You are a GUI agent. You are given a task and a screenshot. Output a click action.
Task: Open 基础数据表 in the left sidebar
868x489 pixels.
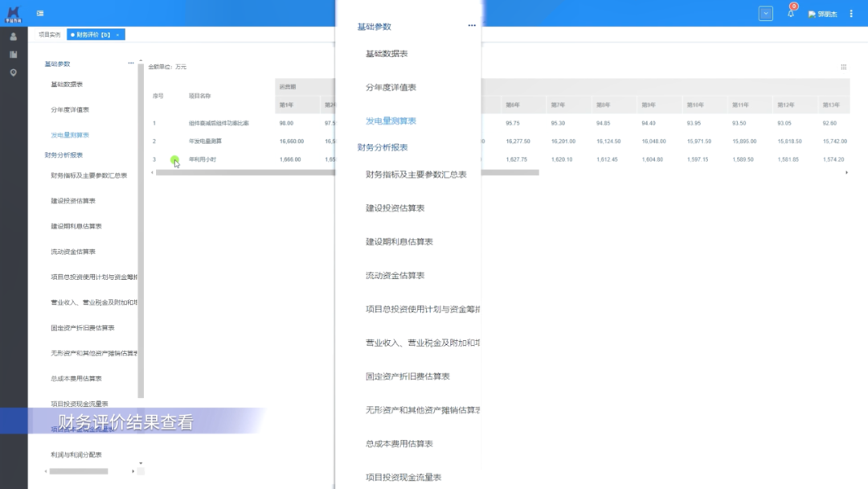click(67, 84)
